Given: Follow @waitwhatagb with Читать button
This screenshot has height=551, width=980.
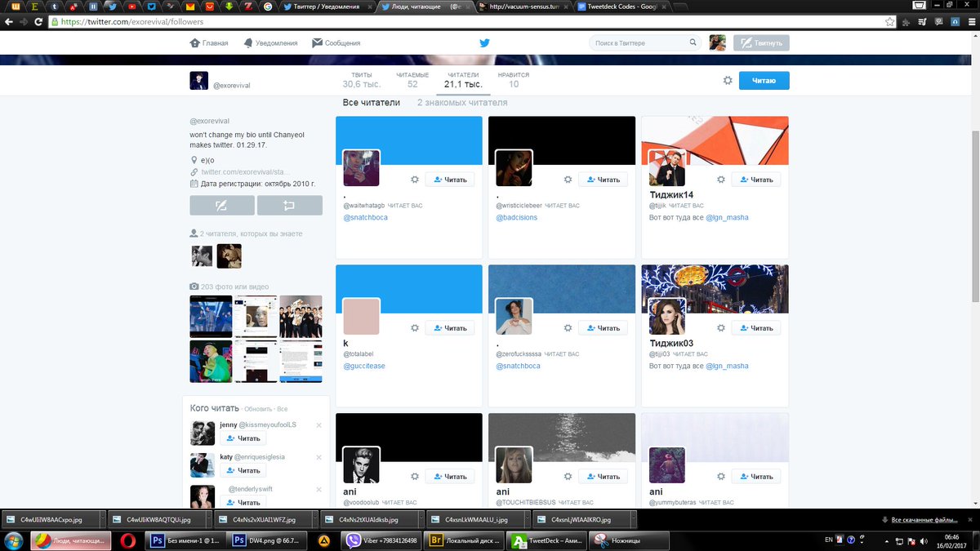Looking at the screenshot, I should pyautogui.click(x=450, y=180).
